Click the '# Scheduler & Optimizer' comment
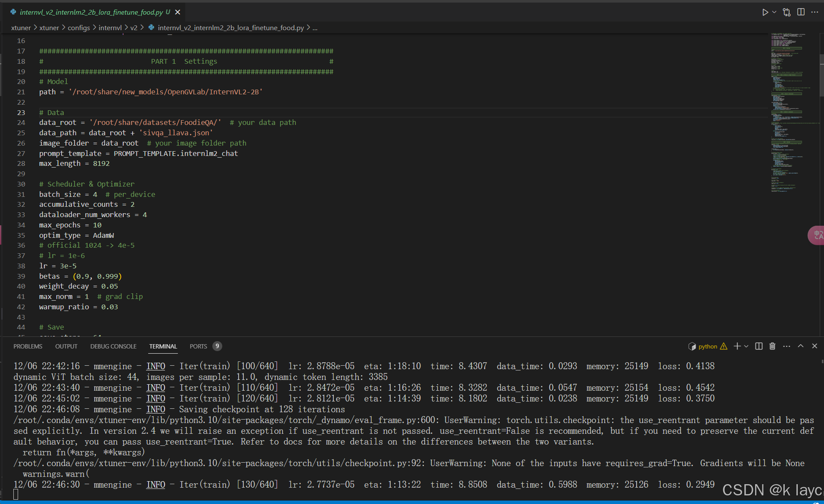 pyautogui.click(x=87, y=184)
